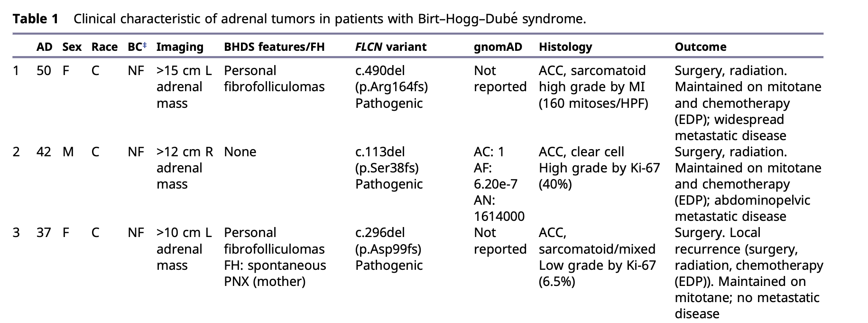Select the Imaging column header
868x323 pixels.
180,47
